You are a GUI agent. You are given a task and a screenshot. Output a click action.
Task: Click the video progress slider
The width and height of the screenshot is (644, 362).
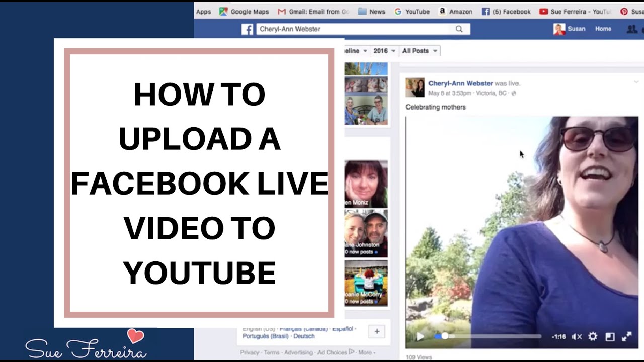click(488, 336)
